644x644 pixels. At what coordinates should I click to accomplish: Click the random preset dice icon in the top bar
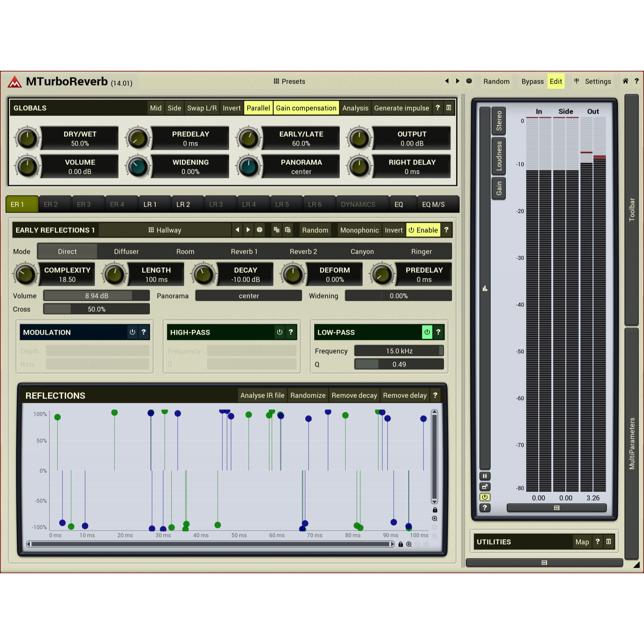(469, 81)
